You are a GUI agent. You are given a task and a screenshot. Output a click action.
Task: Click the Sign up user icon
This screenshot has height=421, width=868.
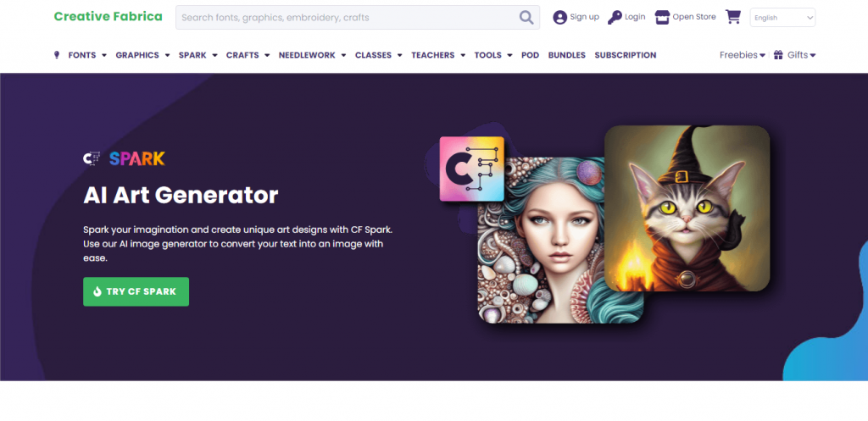coord(559,17)
